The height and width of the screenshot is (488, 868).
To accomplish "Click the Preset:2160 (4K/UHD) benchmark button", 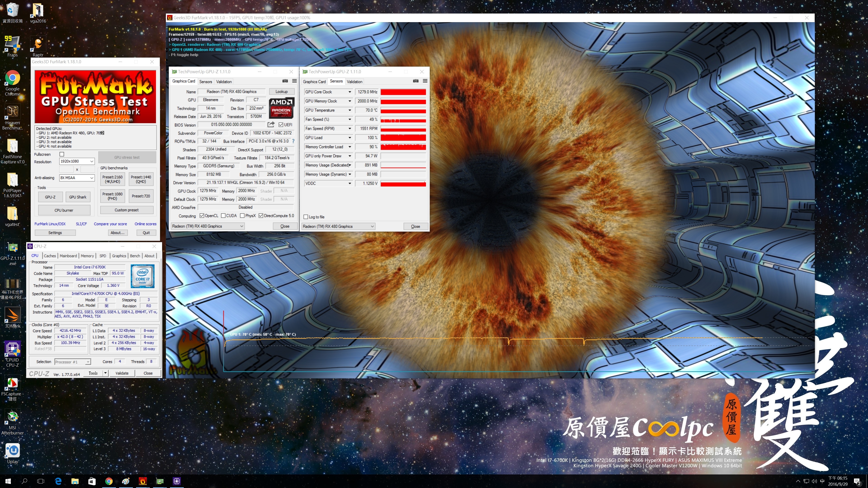I will (113, 179).
